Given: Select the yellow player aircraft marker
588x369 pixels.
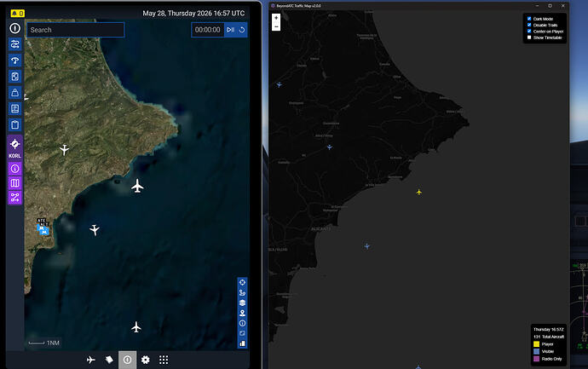Looking at the screenshot, I should pos(419,192).
